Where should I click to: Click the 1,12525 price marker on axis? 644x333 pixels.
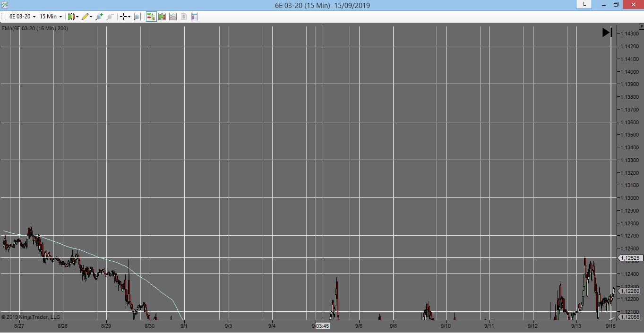tap(630, 258)
